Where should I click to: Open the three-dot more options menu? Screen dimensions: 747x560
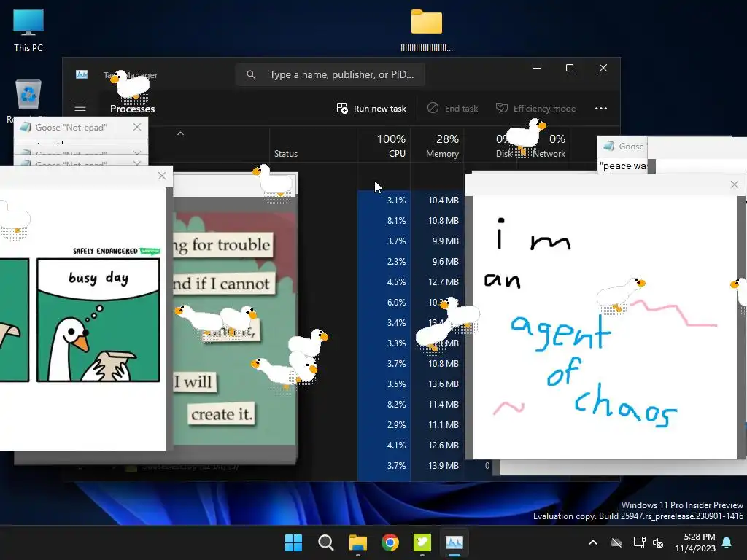pyautogui.click(x=601, y=109)
